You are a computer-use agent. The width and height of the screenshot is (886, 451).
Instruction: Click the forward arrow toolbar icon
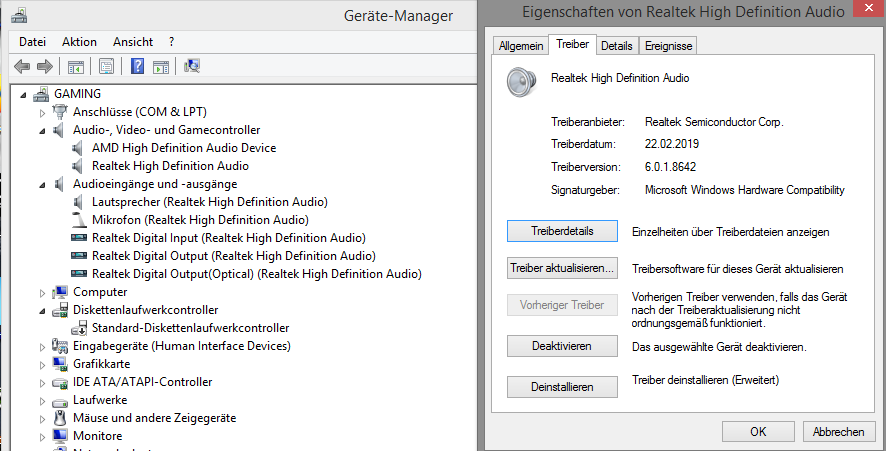44,67
